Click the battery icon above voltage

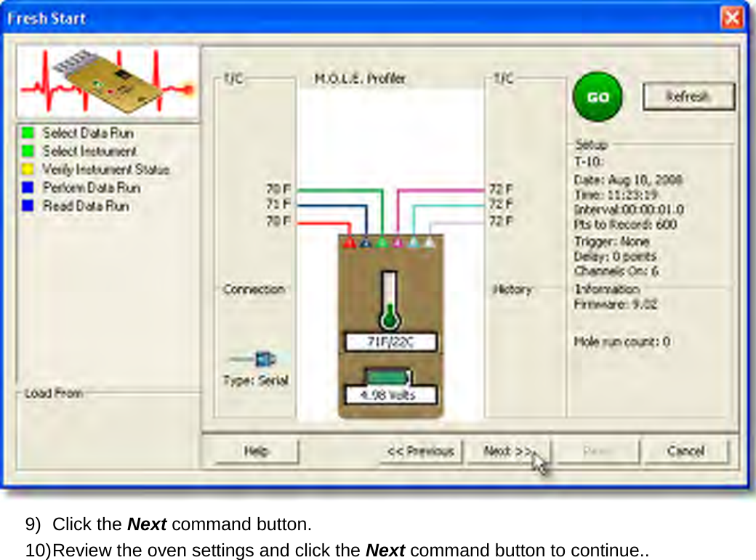[x=388, y=376]
